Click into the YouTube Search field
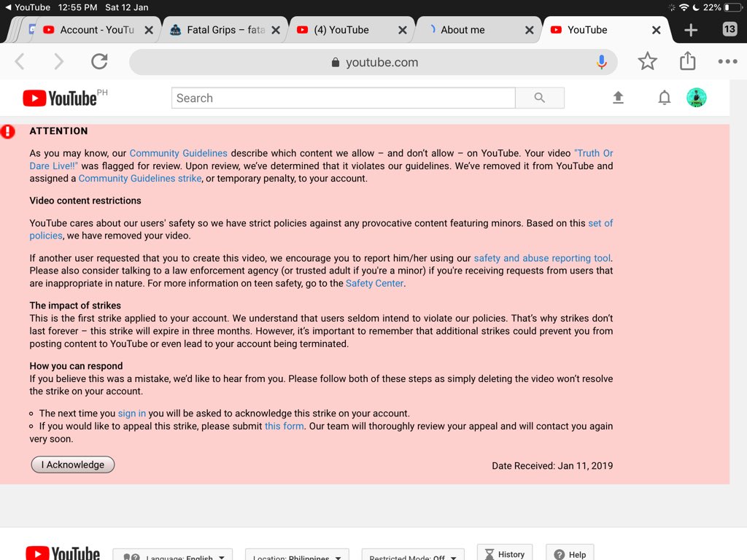Viewport: 747px width, 560px height. click(x=343, y=98)
